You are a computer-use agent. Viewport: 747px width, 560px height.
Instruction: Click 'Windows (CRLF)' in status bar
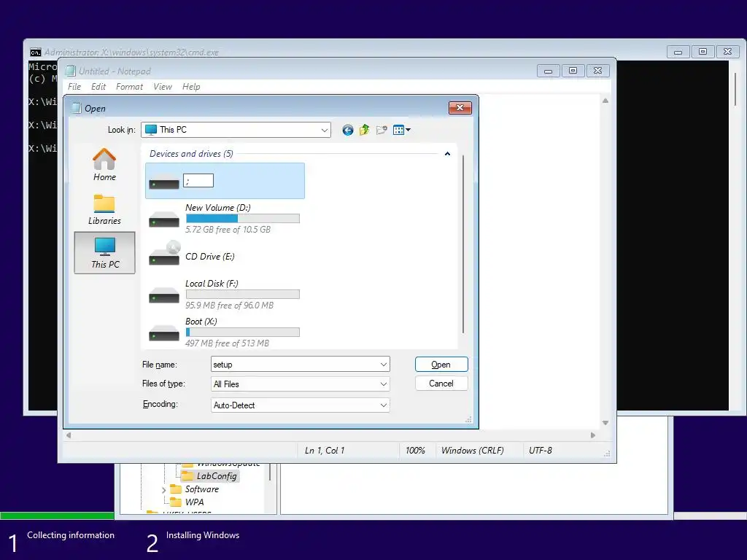click(473, 451)
